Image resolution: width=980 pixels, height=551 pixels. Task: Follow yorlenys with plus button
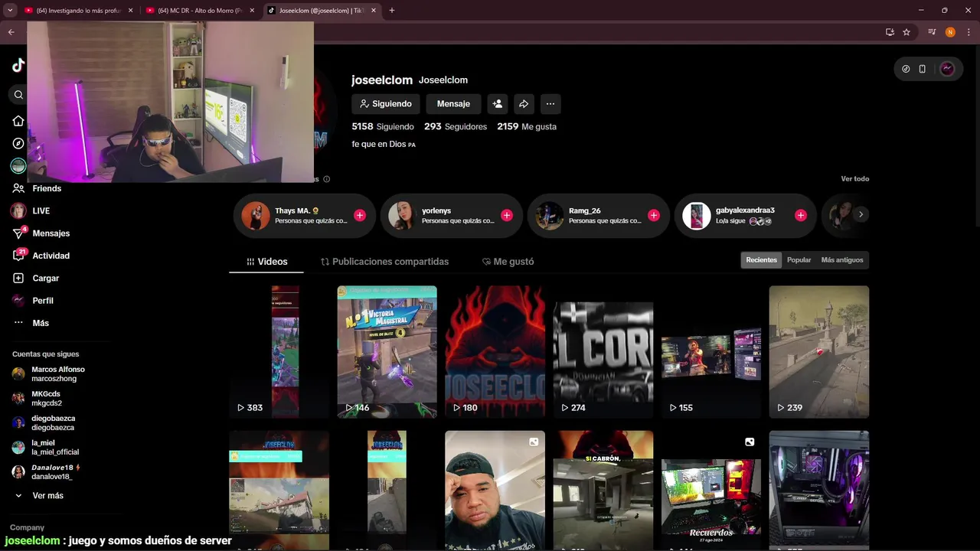pyautogui.click(x=507, y=216)
